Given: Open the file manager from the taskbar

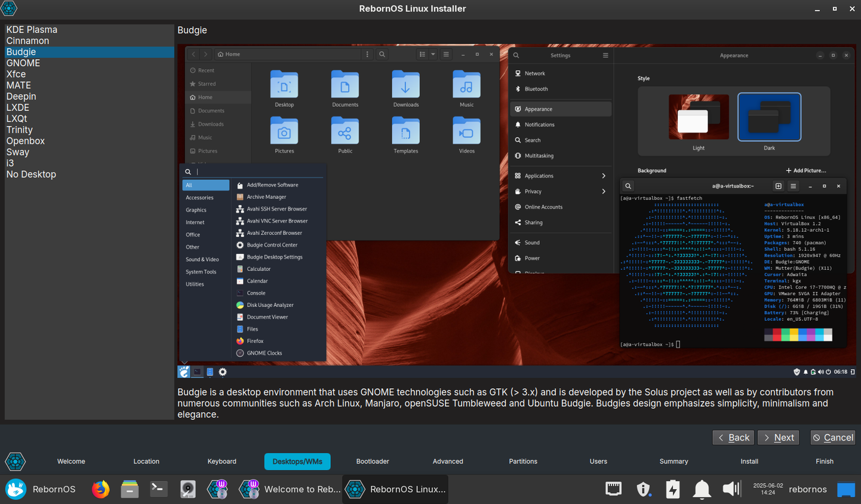Looking at the screenshot, I should (130, 489).
